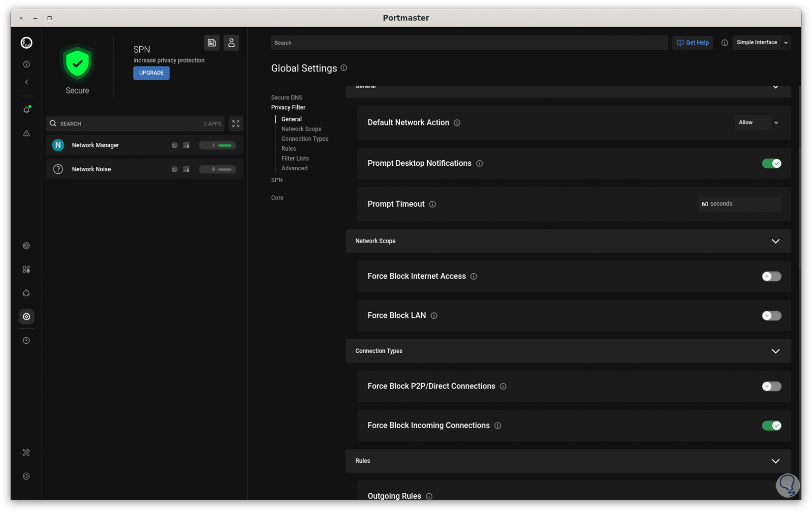812x512 pixels.
Task: Go to Secure DNS settings section
Action: [x=287, y=97]
